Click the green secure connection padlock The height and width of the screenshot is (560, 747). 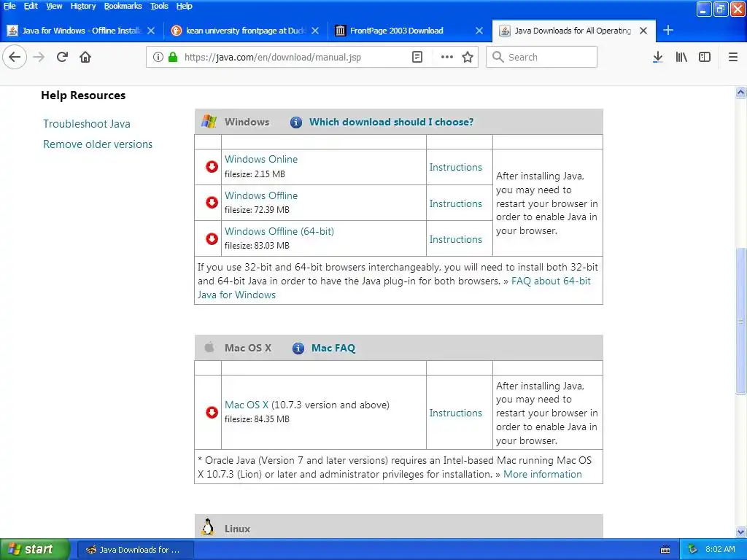pos(173,57)
